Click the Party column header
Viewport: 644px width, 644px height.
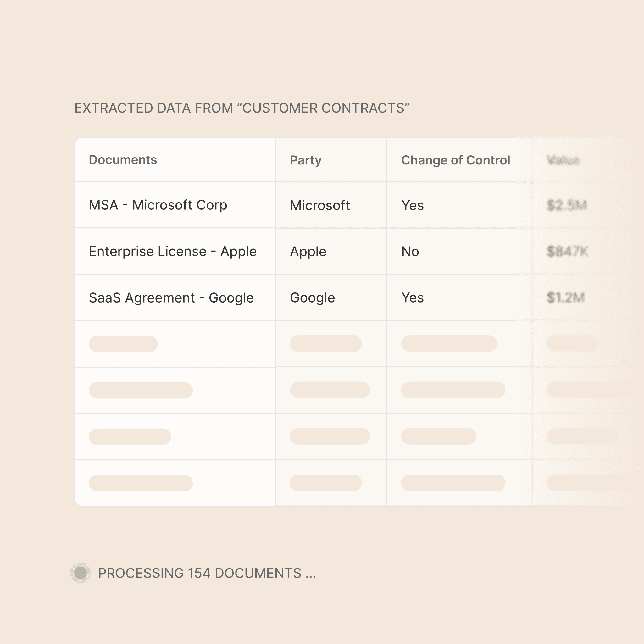[305, 160]
